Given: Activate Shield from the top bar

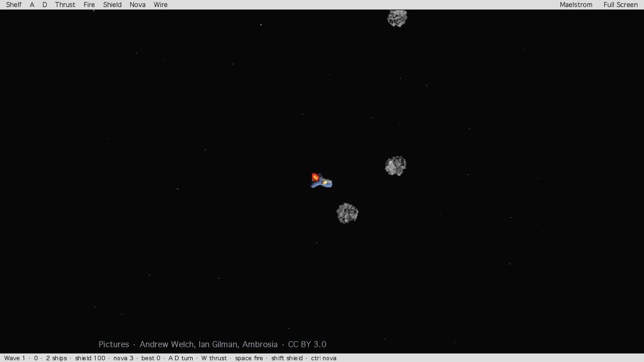Looking at the screenshot, I should coord(112,5).
